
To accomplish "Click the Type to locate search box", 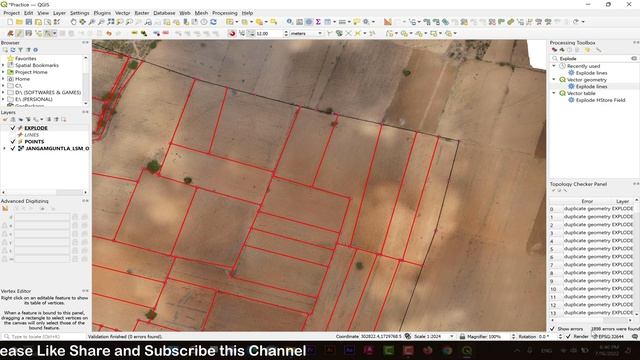I will click(x=43, y=337).
